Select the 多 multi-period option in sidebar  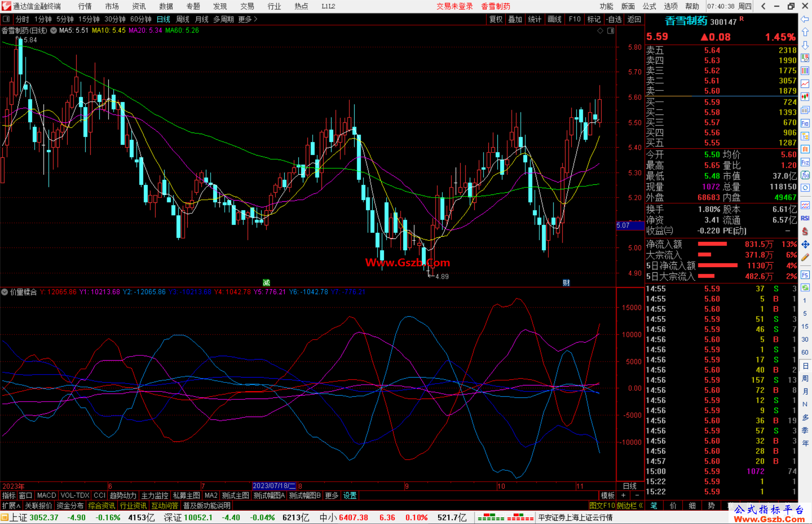point(805,417)
